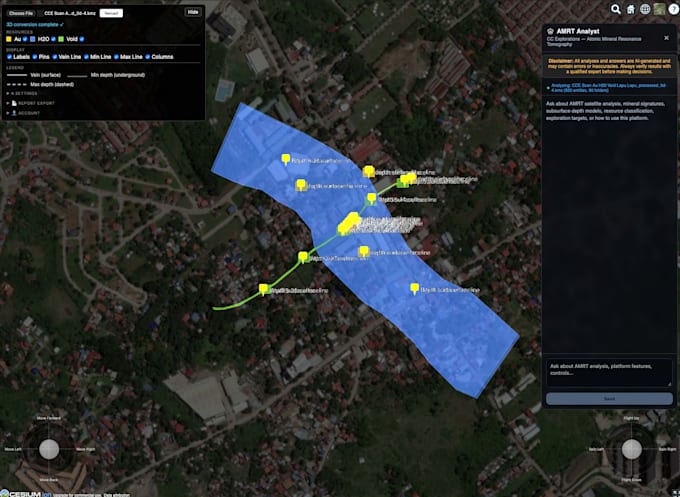Open the Data attribution link

click(116, 495)
